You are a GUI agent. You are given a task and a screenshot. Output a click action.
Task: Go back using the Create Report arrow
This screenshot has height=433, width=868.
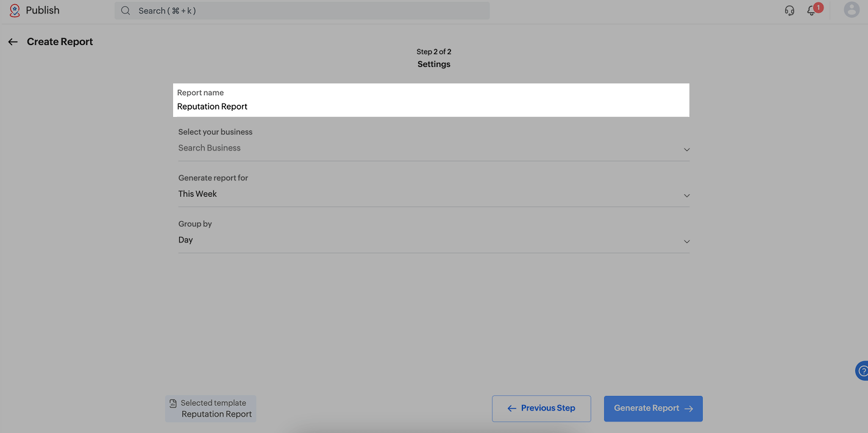pyautogui.click(x=13, y=41)
